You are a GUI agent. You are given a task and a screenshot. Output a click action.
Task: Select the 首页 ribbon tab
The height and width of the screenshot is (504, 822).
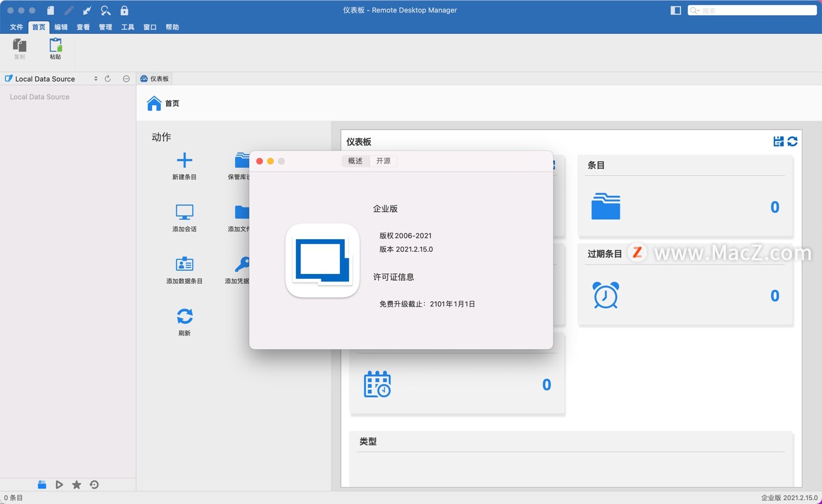tap(39, 27)
